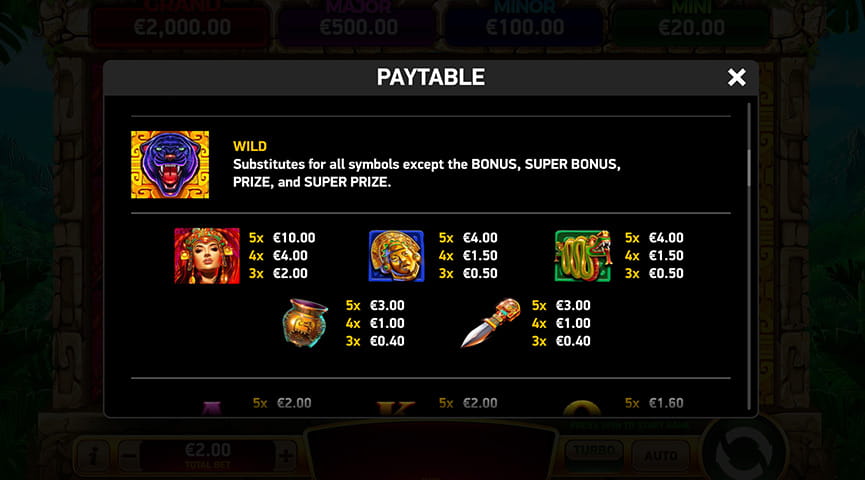Click the Grand jackpot €2,000.00 panel
The image size is (865, 480).
181,24
